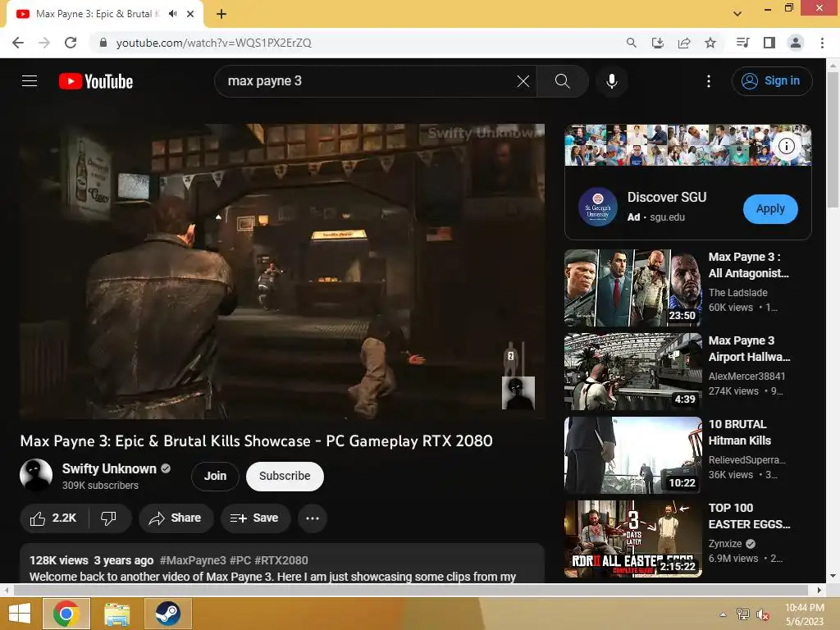Screen dimensions: 840x630
Task: Toggle Chrome side panel
Action: click(769, 43)
